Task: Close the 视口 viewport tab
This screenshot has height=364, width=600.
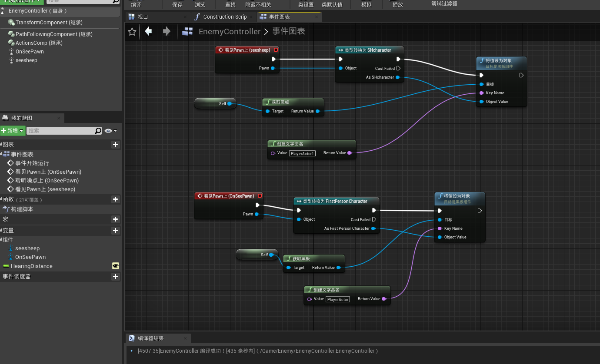Action: [x=185, y=17]
